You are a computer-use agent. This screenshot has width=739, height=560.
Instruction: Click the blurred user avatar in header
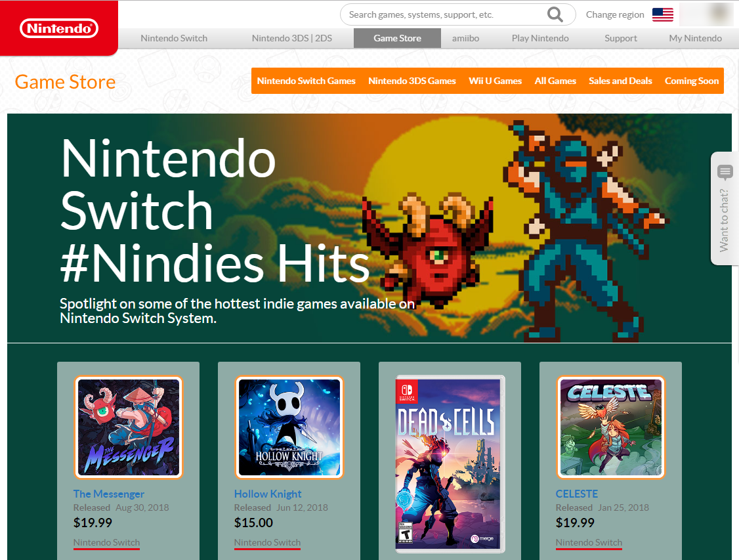point(708,14)
